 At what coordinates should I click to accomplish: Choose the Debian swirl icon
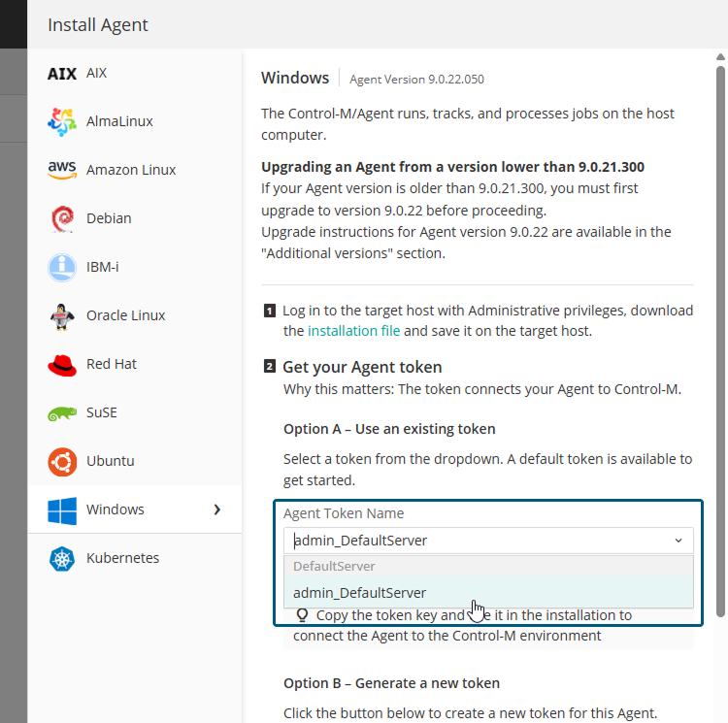coord(62,218)
